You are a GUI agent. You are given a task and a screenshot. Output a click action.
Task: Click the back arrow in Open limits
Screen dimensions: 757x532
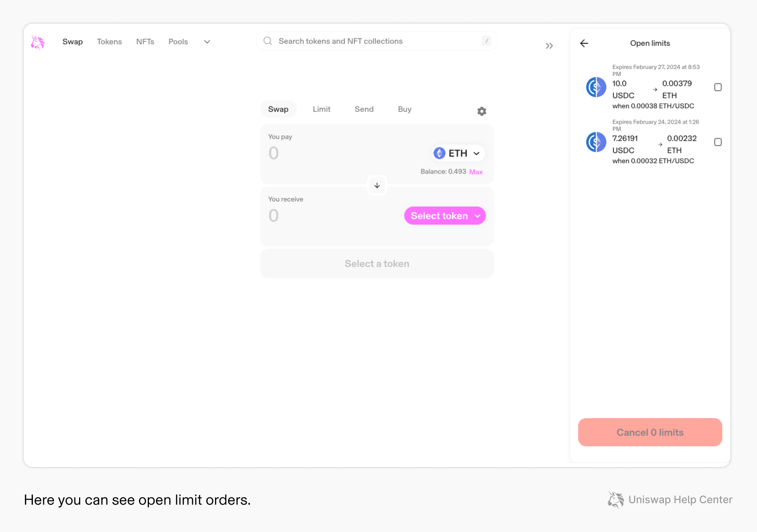pos(584,43)
